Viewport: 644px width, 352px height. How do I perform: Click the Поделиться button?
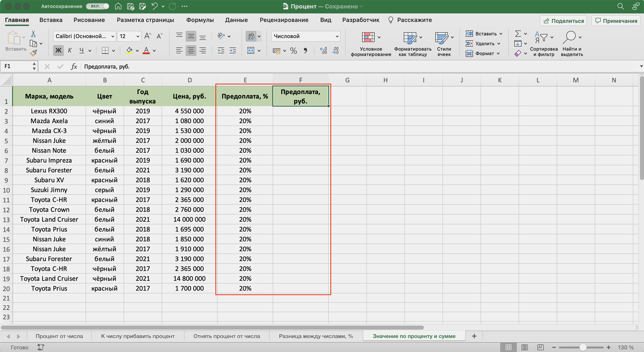click(x=563, y=20)
